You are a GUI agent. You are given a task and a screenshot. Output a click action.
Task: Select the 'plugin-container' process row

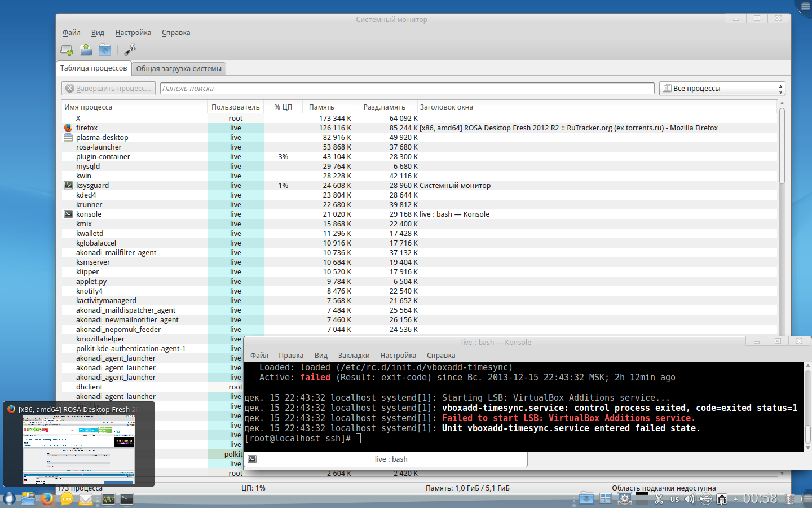click(x=419, y=157)
